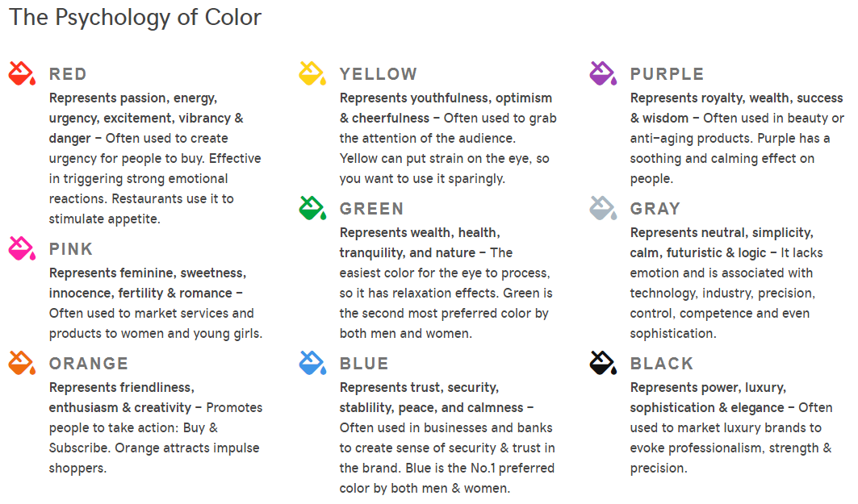Click the title The Psychology of Color
Screen dimensions: 858x504
pos(135,18)
